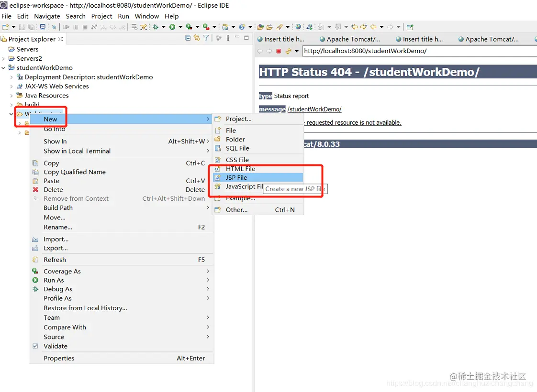Expand the Servers2 tree node

(x=3, y=58)
